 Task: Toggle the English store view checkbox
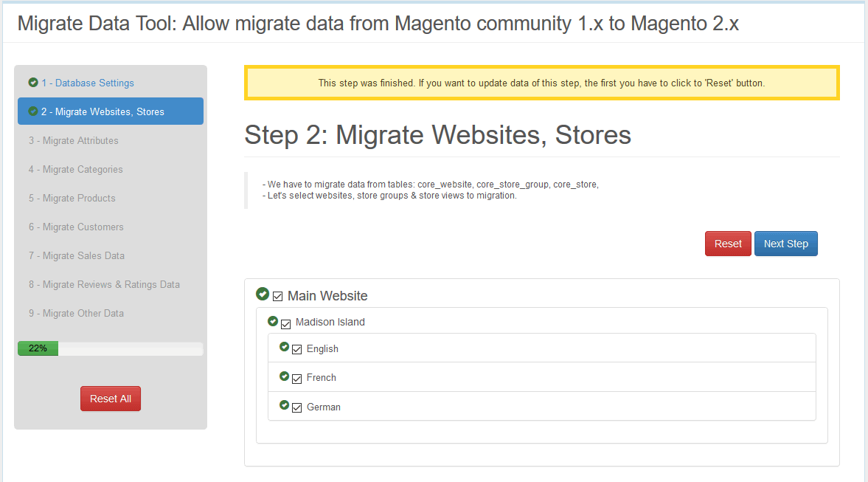click(297, 350)
